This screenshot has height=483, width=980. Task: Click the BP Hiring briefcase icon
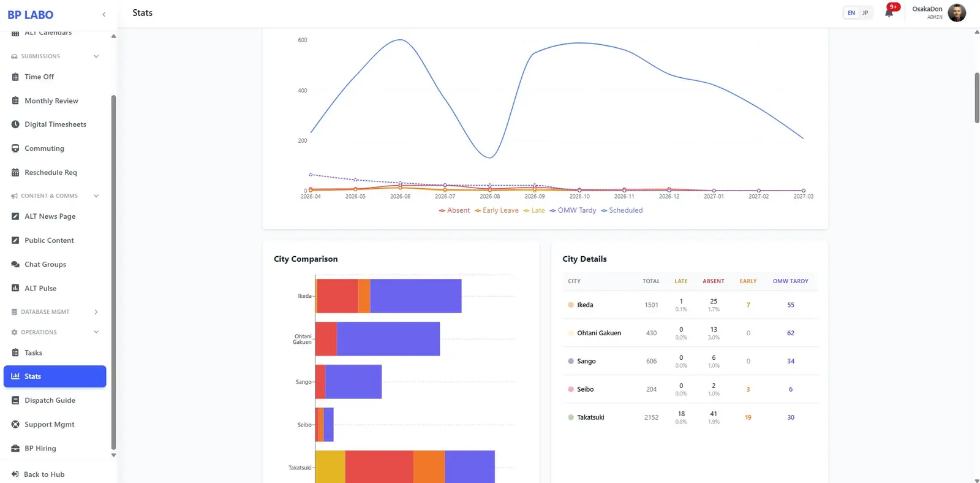(15, 448)
